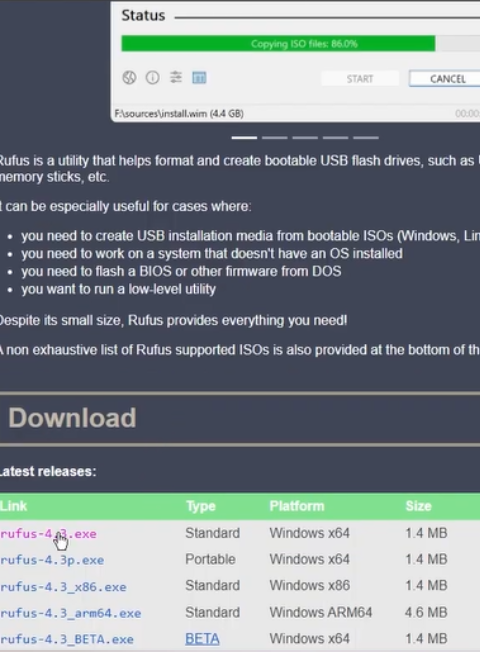This screenshot has width=480, height=652.
Task: Select the first carousel slide indicator
Action: (244, 138)
